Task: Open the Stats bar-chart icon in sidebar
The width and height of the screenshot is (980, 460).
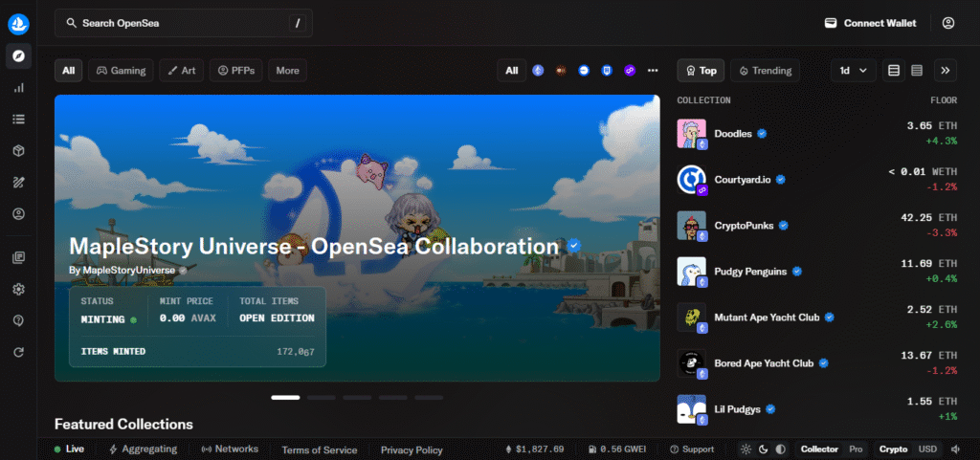Action: tap(19, 88)
